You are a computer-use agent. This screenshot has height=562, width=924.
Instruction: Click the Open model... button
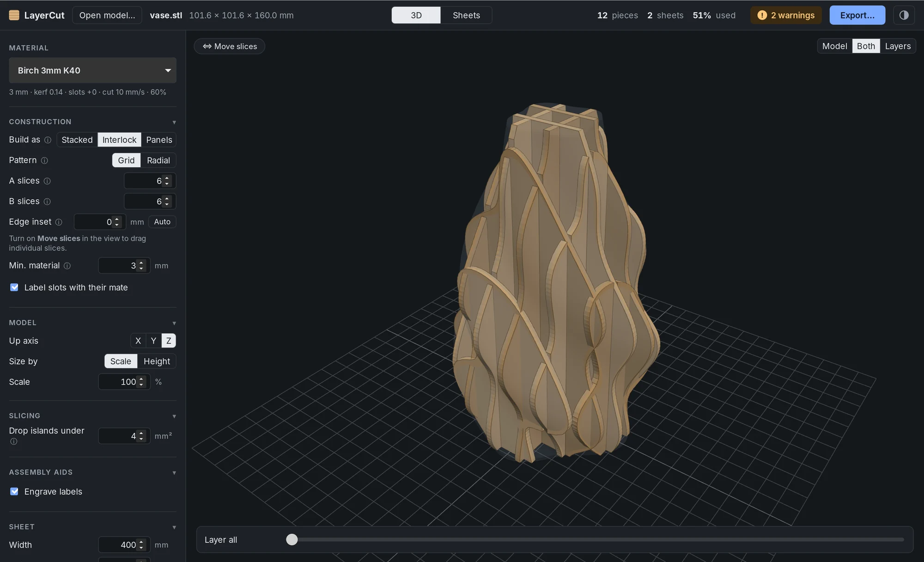point(107,15)
